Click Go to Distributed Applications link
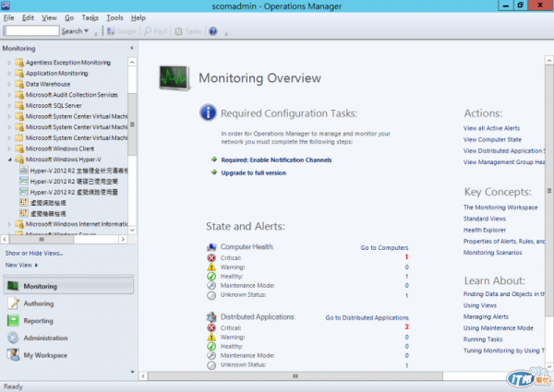This screenshot has height=392, width=554. pos(367,317)
